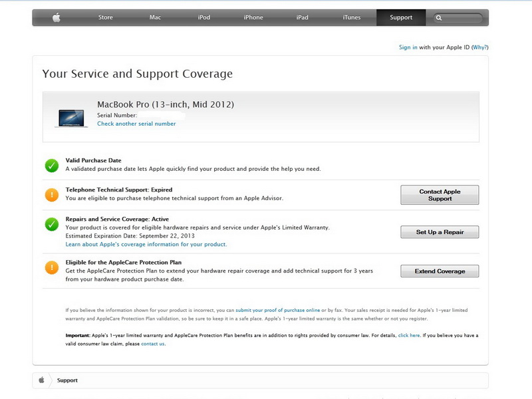Click the contact us link
The height and width of the screenshot is (399, 532).
153,344
